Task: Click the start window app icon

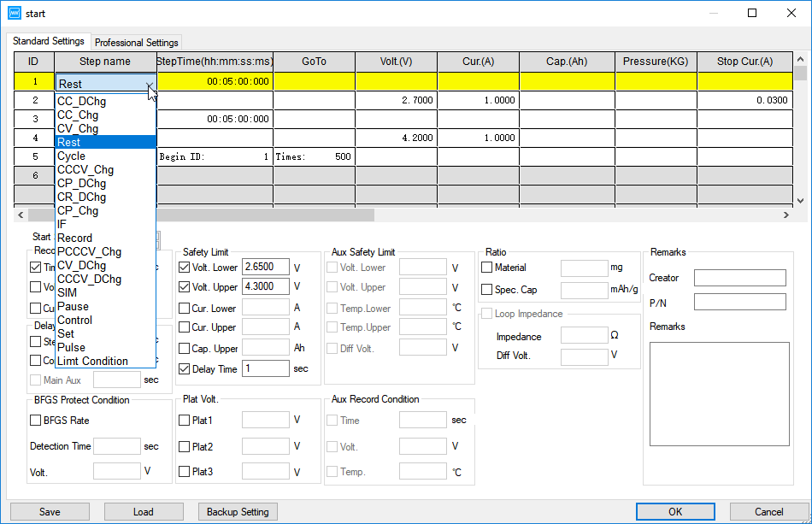Action: (x=15, y=13)
